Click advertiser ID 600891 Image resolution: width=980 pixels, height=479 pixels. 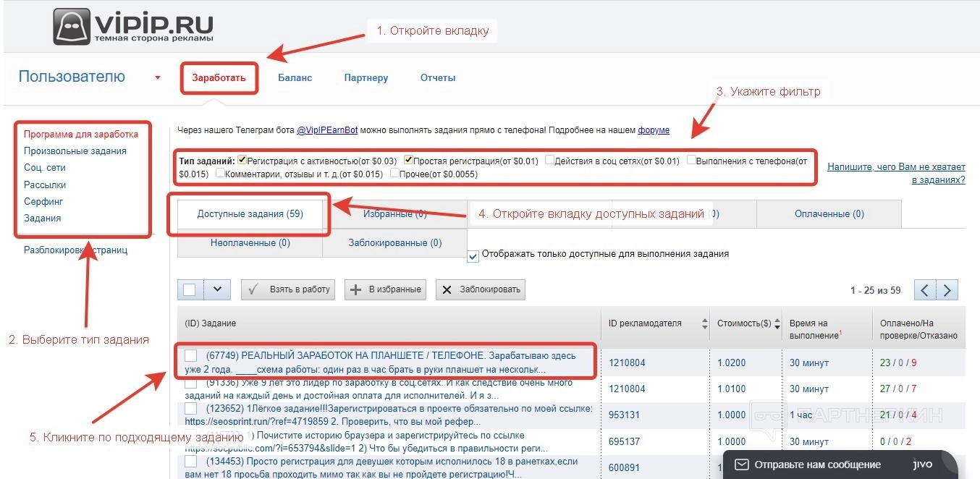point(625,467)
